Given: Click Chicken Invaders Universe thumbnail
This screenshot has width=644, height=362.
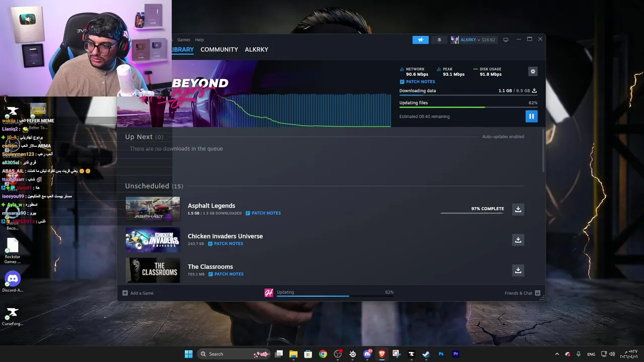Looking at the screenshot, I should coord(152,240).
